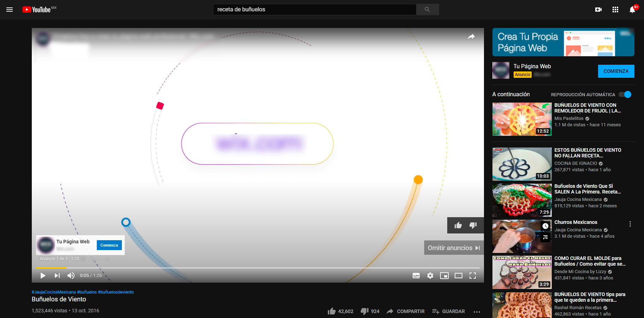Click COMIENZA button in sidebar ad

coord(616,71)
